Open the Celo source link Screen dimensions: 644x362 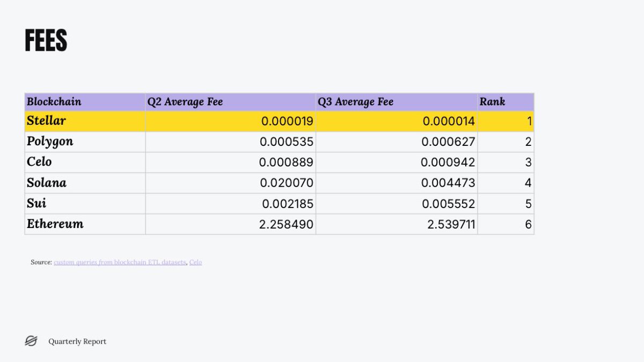click(195, 262)
